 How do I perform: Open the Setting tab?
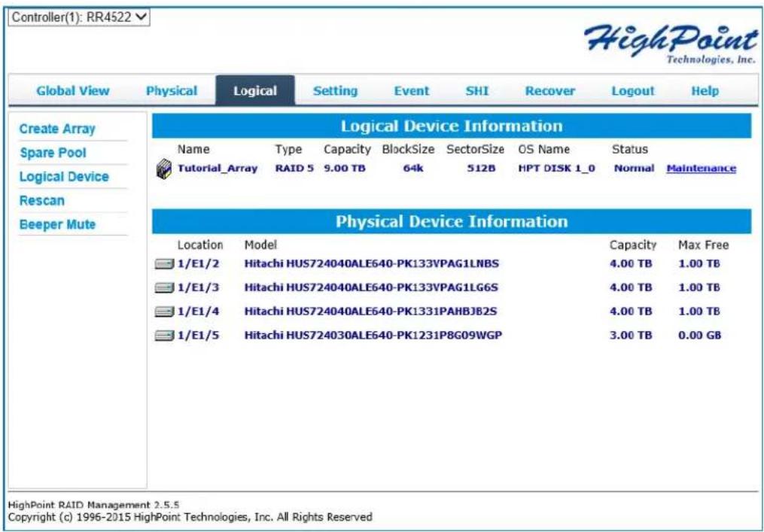click(x=335, y=90)
